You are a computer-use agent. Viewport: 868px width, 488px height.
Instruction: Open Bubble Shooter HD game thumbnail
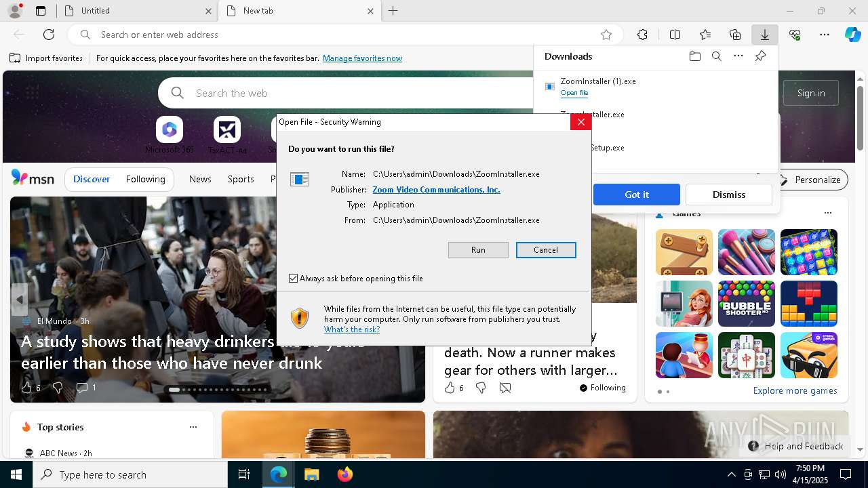(x=747, y=304)
